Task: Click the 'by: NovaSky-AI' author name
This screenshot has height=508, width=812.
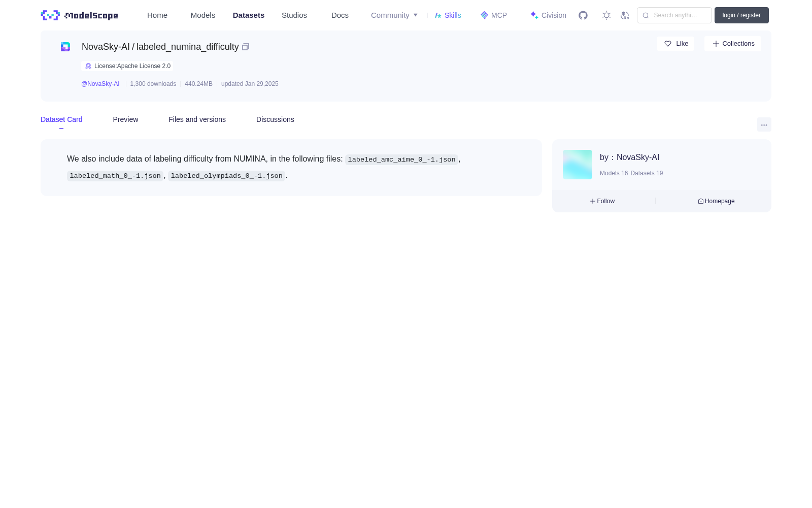Action: (629, 157)
